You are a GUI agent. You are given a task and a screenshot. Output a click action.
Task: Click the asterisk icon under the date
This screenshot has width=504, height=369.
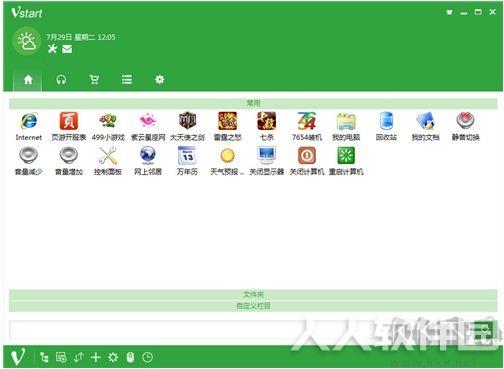pos(52,49)
